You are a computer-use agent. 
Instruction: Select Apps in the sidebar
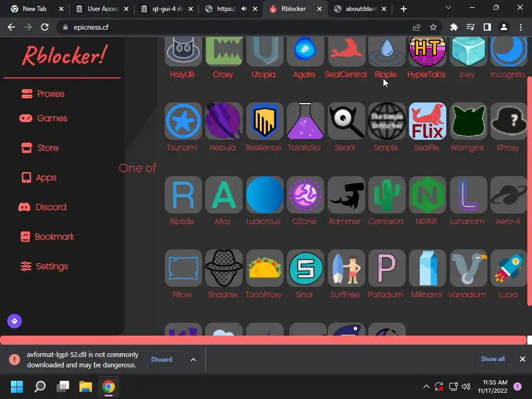[x=38, y=178]
